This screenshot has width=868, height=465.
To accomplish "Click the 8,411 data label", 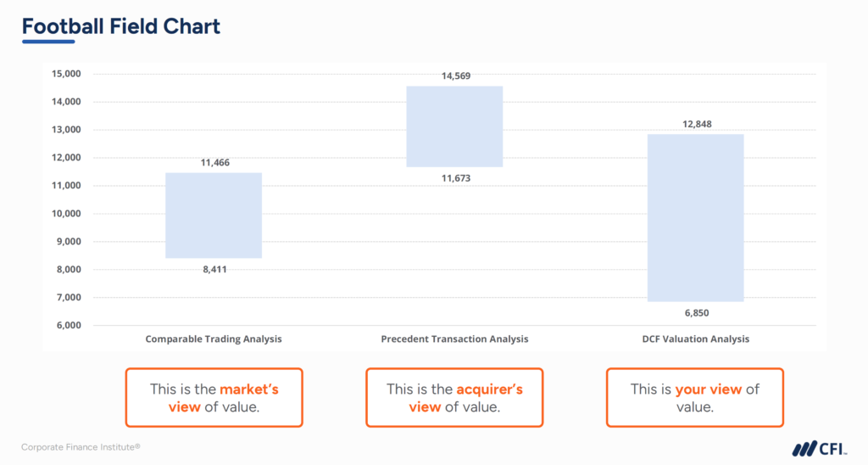I will pos(214,269).
